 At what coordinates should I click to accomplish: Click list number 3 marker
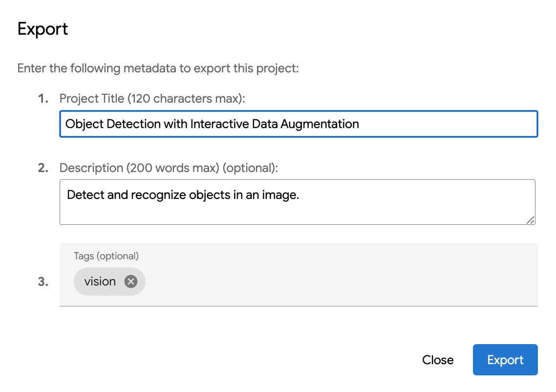(x=43, y=282)
